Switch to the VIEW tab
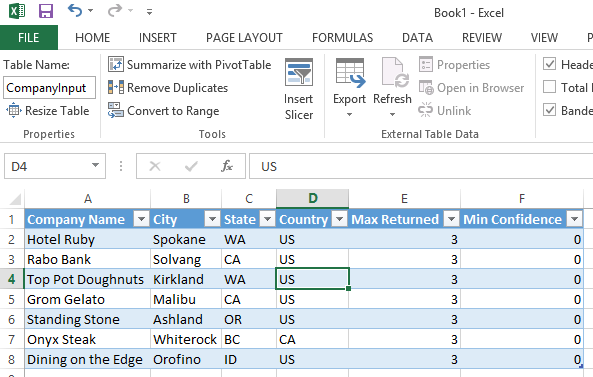Image resolution: width=593 pixels, height=377 pixels. tap(544, 37)
